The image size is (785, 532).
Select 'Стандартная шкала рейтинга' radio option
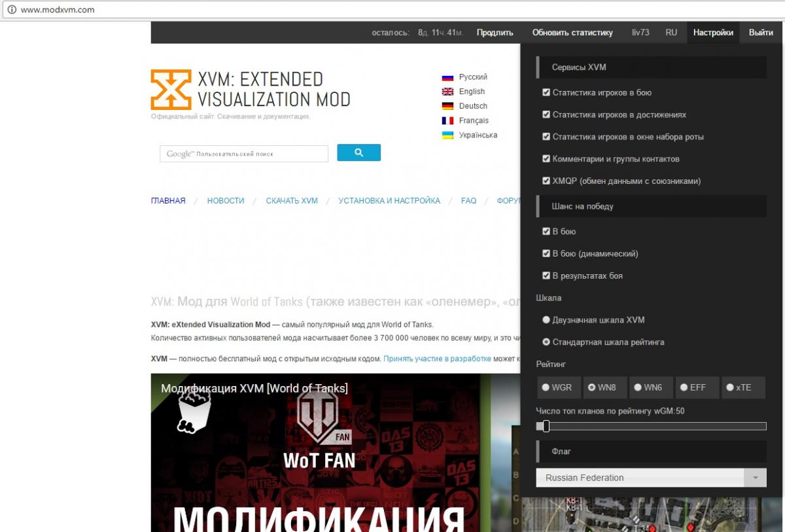(x=546, y=342)
